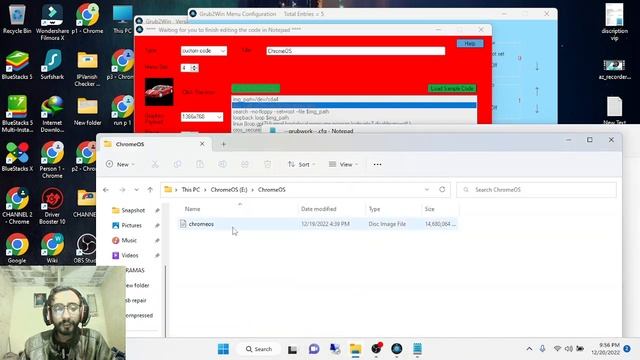
Task: Open Driver Booster 10 desktop shortcut
Action: (52, 206)
